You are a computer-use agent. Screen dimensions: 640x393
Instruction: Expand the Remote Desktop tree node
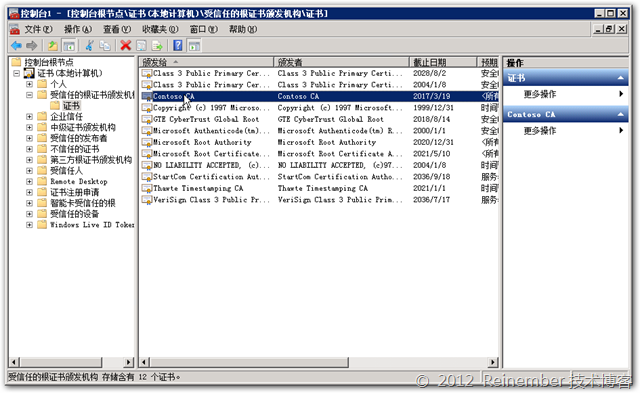click(x=29, y=181)
